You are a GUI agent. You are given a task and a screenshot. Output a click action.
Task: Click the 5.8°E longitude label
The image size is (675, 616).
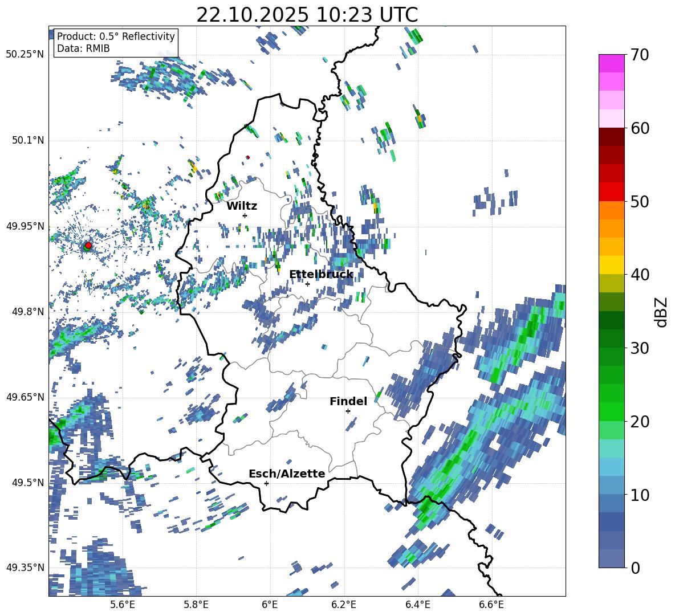tap(196, 605)
